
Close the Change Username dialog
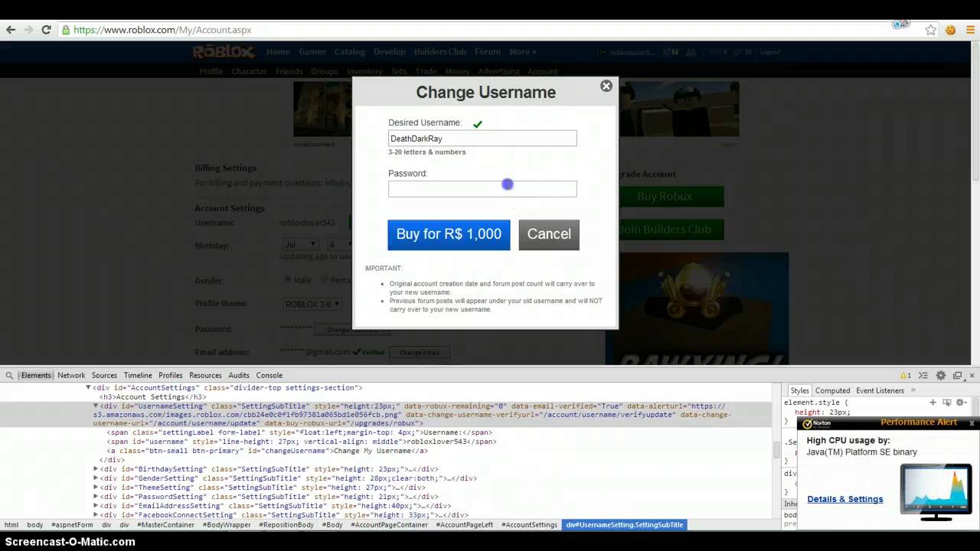(606, 86)
